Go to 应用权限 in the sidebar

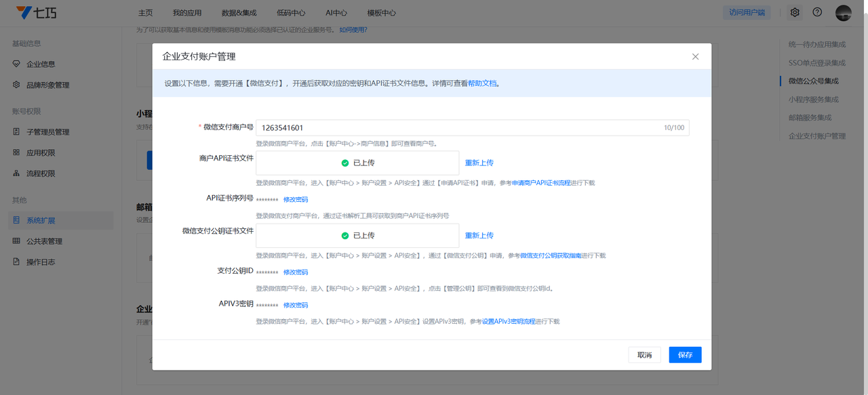pyautogui.click(x=41, y=153)
